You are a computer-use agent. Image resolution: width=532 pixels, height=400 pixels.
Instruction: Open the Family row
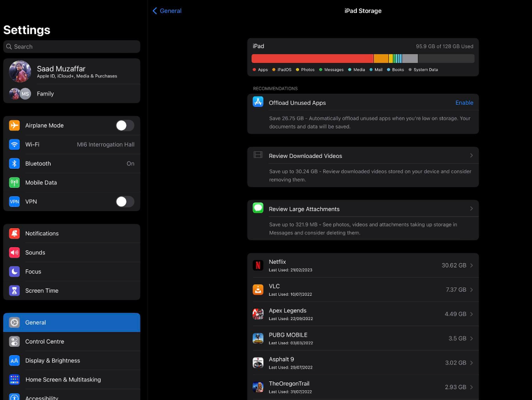pos(72,93)
